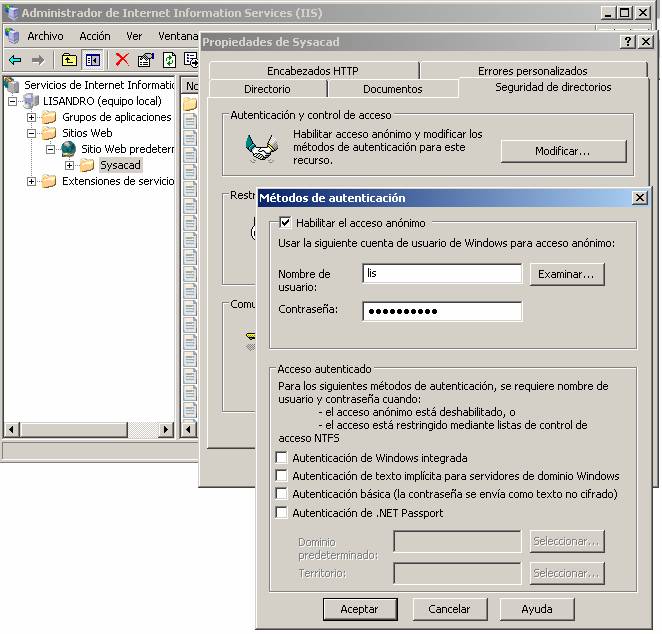The height and width of the screenshot is (634, 662).
Task: Select LISANDRO (equipo local) label
Action: point(102,101)
